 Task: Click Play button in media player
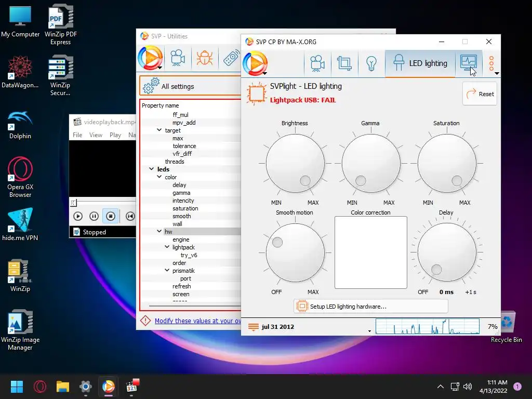point(78,216)
